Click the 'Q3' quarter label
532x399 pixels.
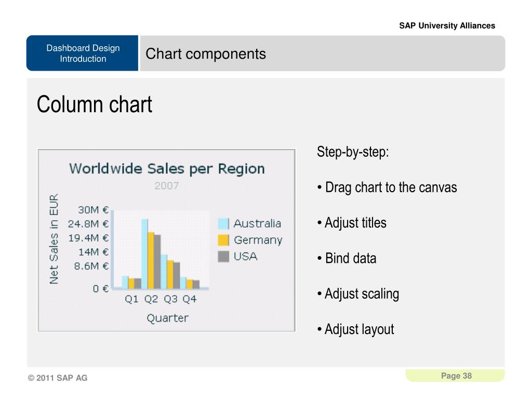coord(170,299)
